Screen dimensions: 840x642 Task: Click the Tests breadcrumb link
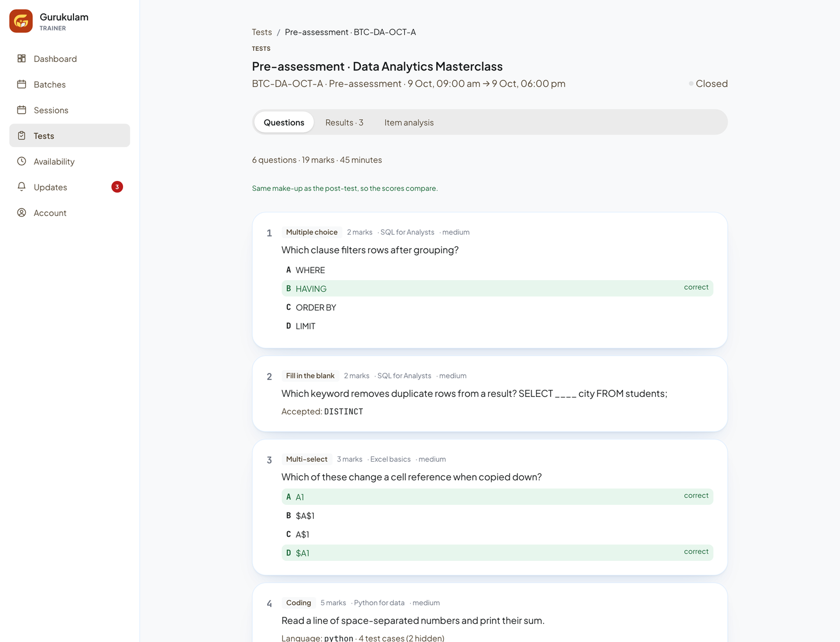262,32
